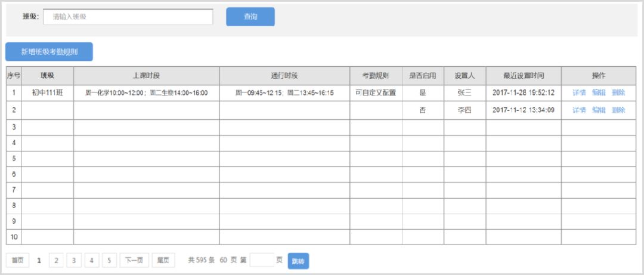Select page 1 in pagination
644x275 pixels.
pyautogui.click(x=39, y=260)
